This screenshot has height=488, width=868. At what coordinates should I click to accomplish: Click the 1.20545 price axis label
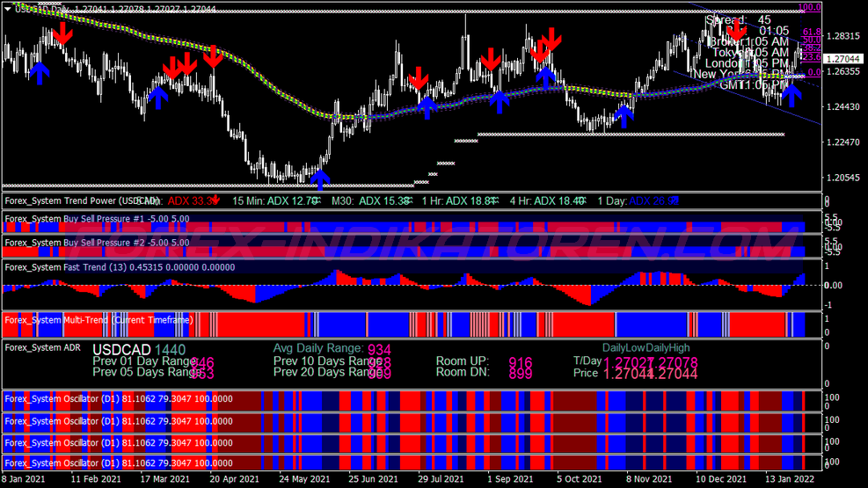coord(843,178)
